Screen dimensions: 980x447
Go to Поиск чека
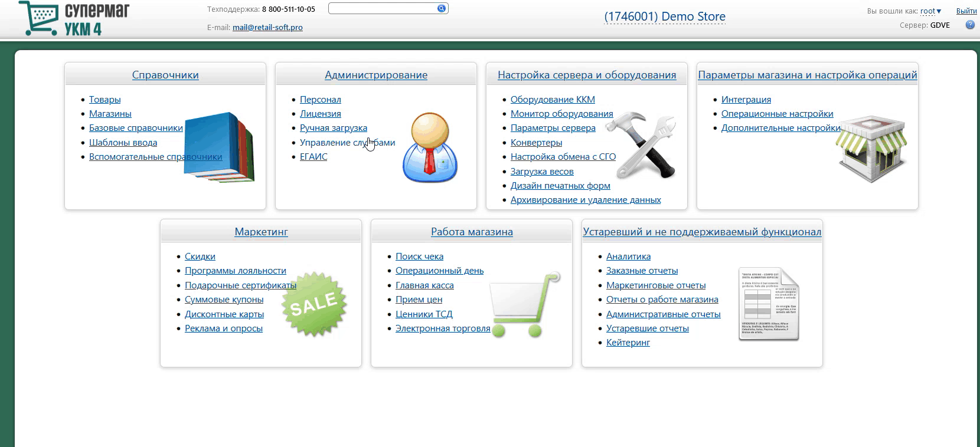[419, 257]
